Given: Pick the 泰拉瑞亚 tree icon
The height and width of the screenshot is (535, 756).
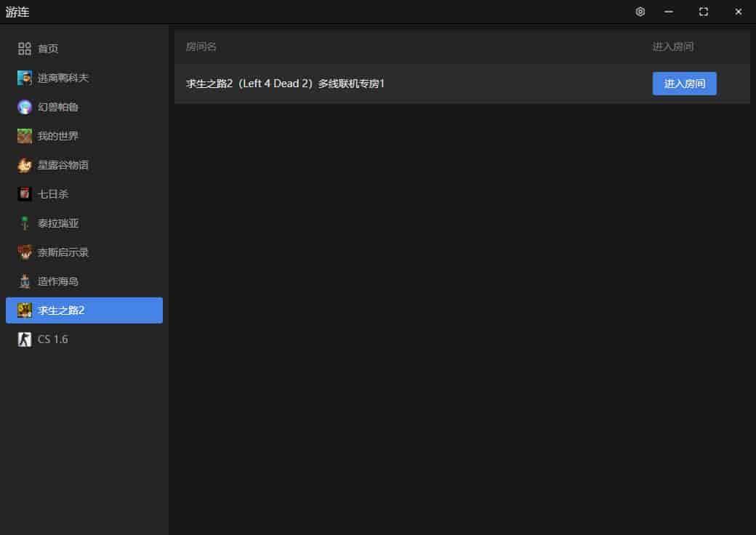Looking at the screenshot, I should [25, 223].
